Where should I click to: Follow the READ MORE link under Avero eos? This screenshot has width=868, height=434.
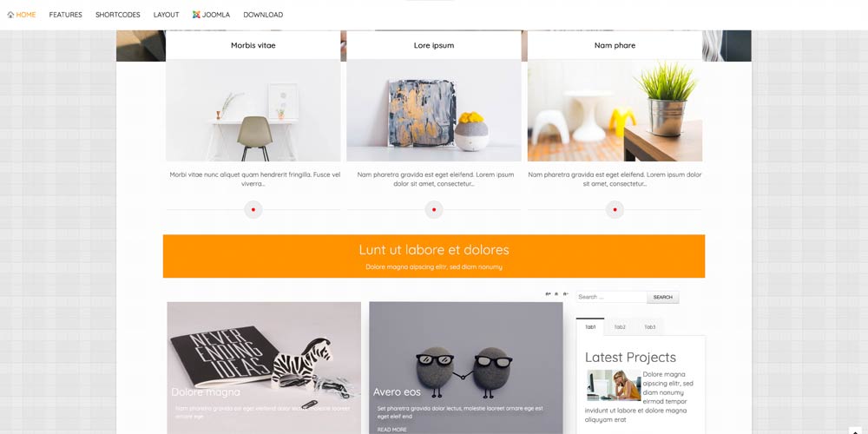tap(392, 430)
